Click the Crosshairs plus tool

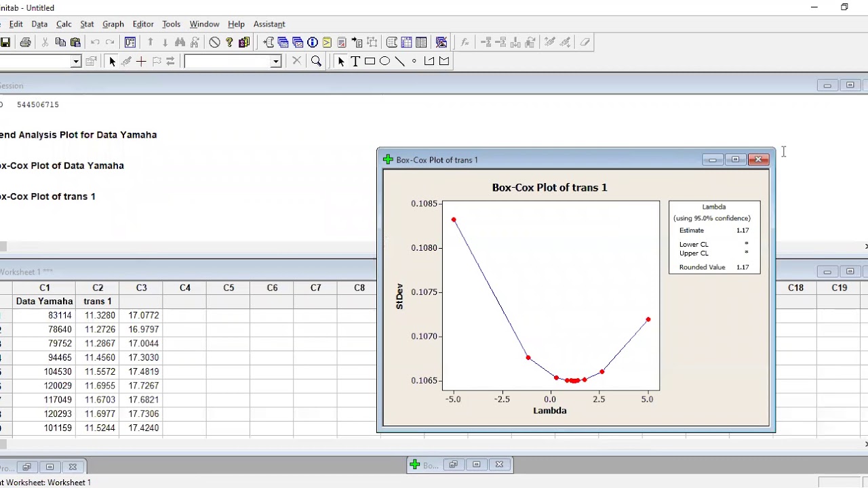141,61
